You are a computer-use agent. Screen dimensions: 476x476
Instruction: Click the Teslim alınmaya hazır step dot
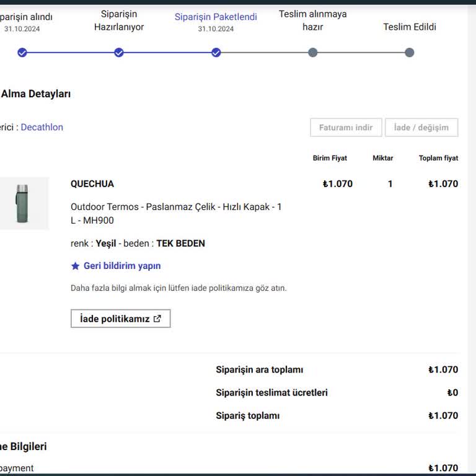312,53
